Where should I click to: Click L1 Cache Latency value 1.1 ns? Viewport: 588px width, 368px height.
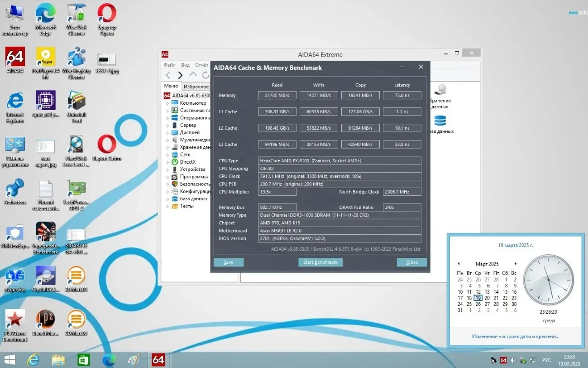tap(402, 112)
